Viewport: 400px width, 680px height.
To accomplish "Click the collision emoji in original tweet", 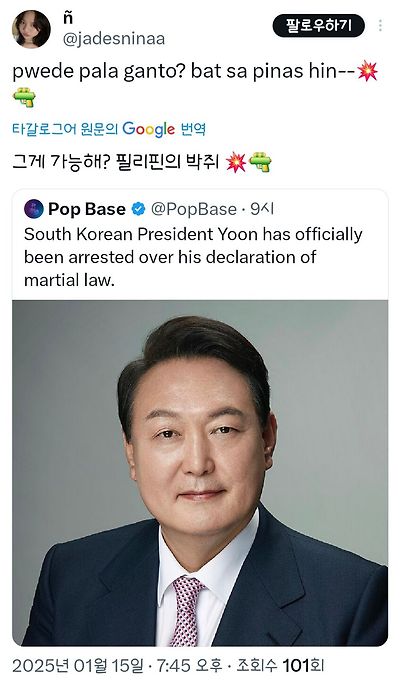I will point(367,72).
